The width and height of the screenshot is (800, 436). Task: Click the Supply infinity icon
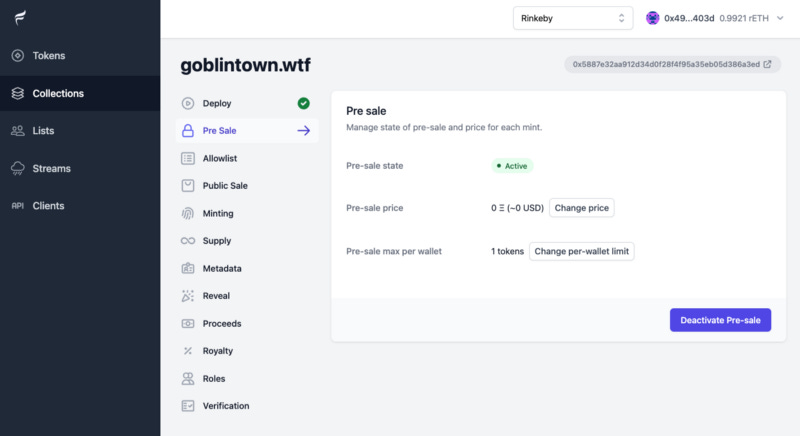[x=188, y=241]
